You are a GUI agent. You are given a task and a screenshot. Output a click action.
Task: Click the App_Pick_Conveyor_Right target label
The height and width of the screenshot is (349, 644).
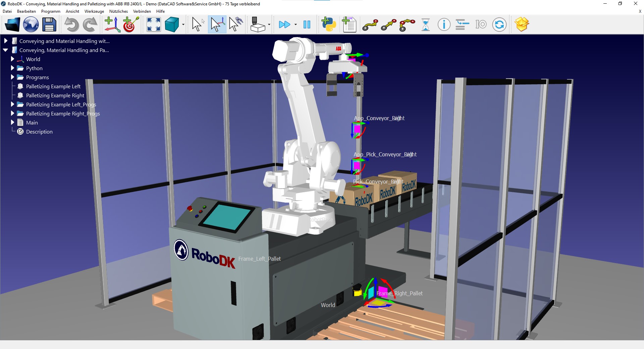pyautogui.click(x=385, y=154)
